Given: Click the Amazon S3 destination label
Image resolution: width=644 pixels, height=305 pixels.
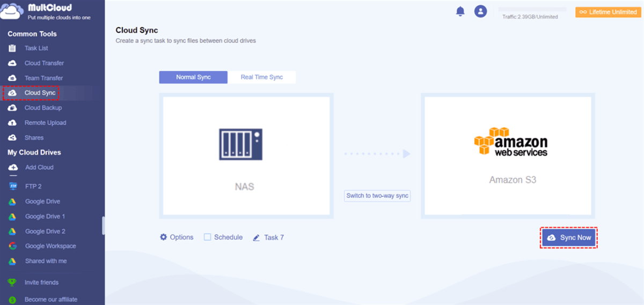Looking at the screenshot, I should click(x=513, y=180).
